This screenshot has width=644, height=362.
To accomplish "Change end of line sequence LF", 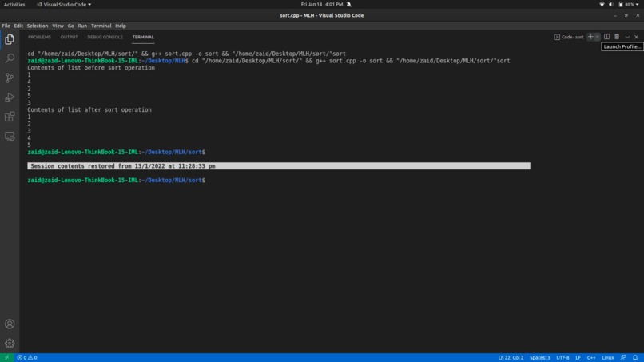I will [578, 357].
